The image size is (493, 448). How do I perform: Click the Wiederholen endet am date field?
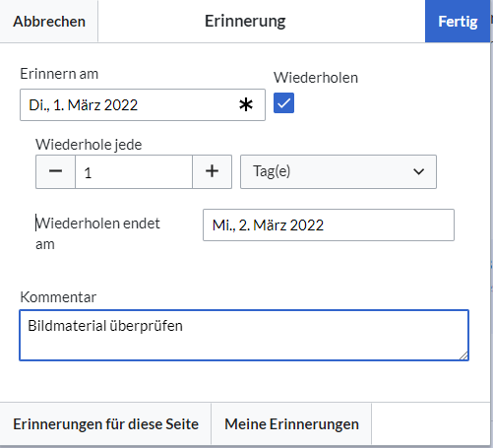point(329,225)
